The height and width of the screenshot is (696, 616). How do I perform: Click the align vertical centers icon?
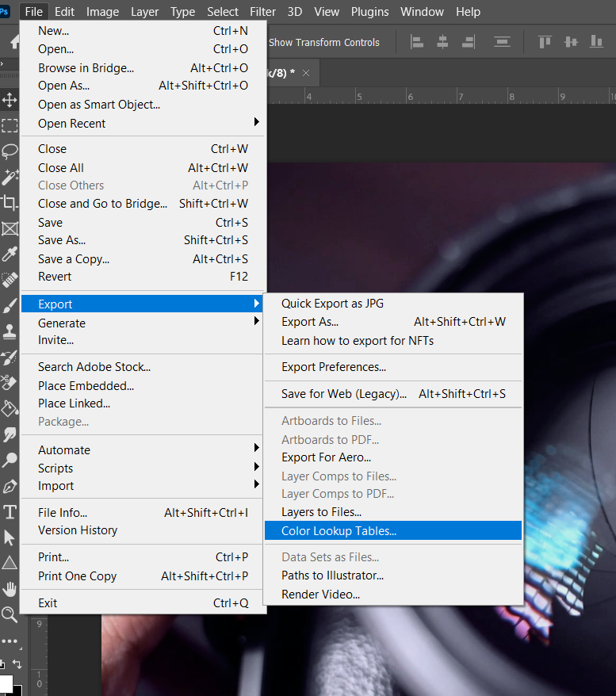(571, 42)
